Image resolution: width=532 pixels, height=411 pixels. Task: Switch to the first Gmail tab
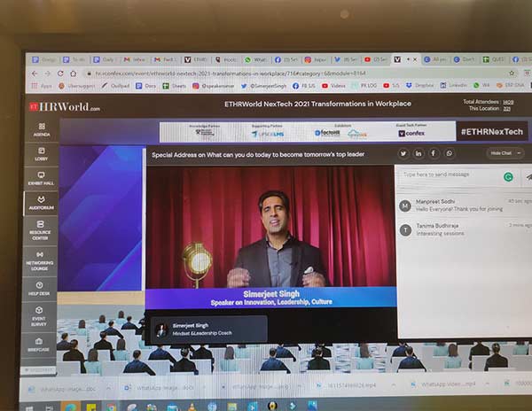(135, 59)
